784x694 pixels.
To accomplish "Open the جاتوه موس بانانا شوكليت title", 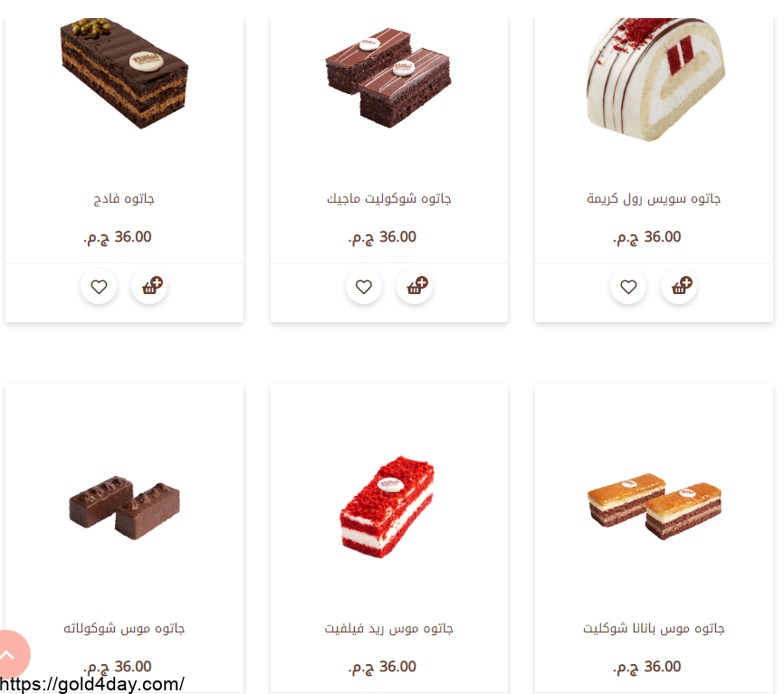I will coord(654,628).
